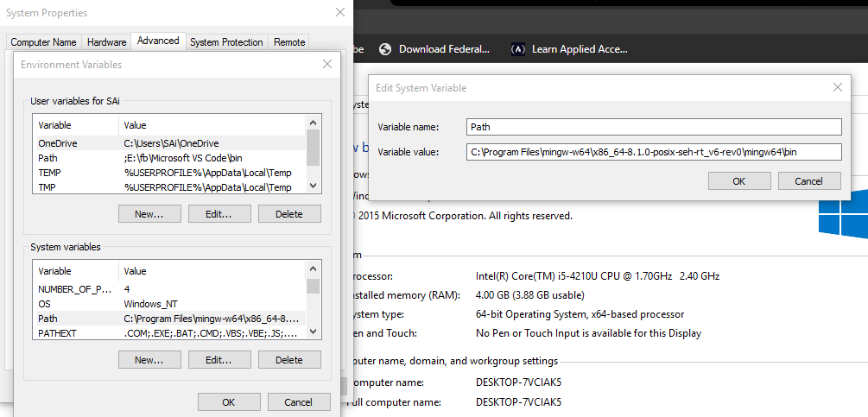868x417 pixels.
Task: Click Delete under System variables
Action: point(289,360)
